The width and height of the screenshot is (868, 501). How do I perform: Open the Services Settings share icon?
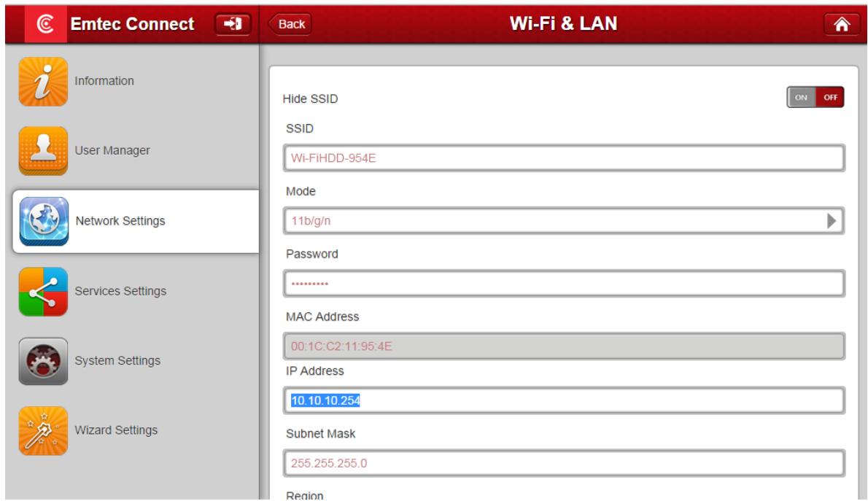[x=43, y=291]
